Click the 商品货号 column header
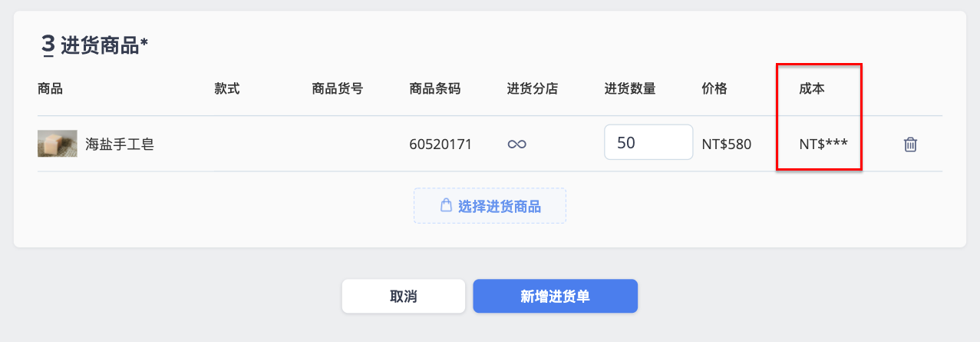This screenshot has height=342, width=980. (x=338, y=88)
